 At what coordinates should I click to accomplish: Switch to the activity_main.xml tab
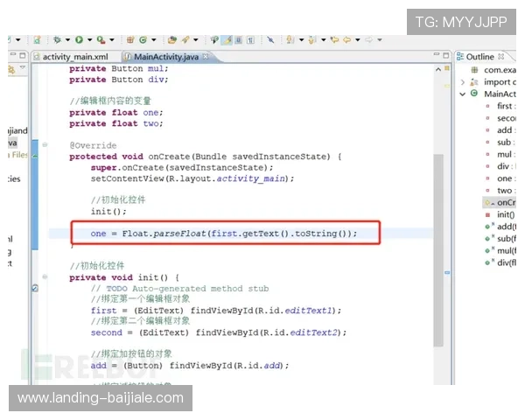click(73, 57)
